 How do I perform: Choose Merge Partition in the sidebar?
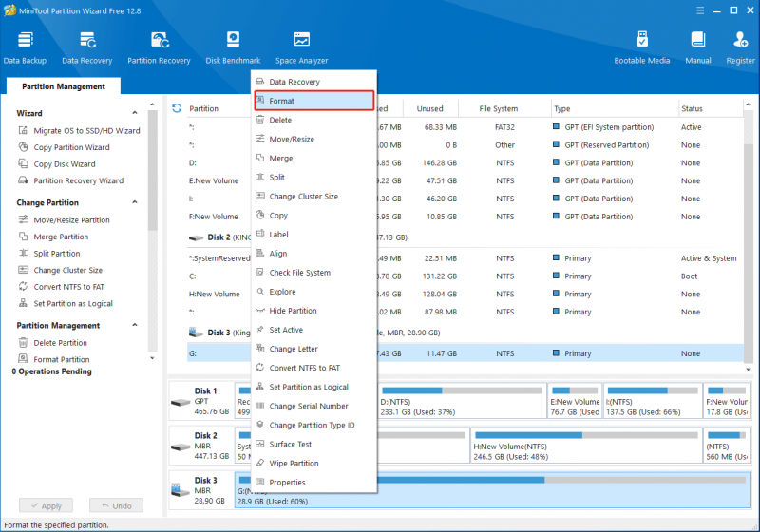(x=53, y=237)
